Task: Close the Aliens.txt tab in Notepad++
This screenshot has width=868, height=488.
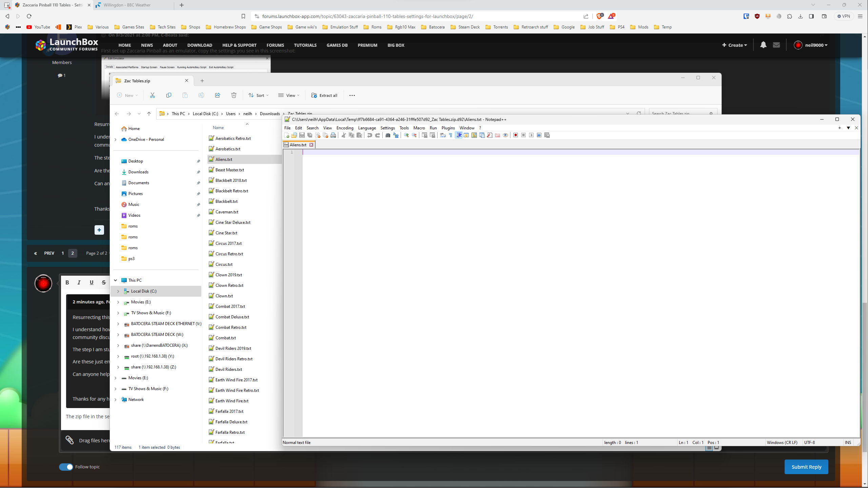Action: point(311,145)
